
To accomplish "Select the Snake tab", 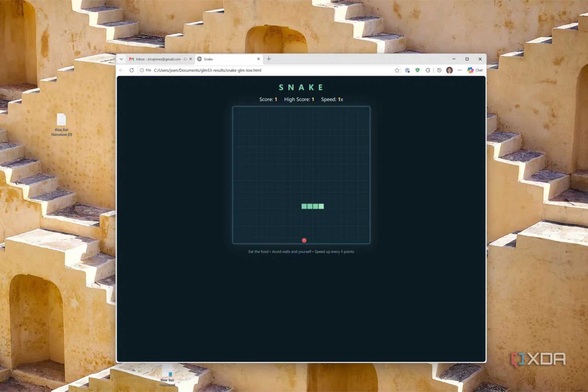I will coord(228,59).
